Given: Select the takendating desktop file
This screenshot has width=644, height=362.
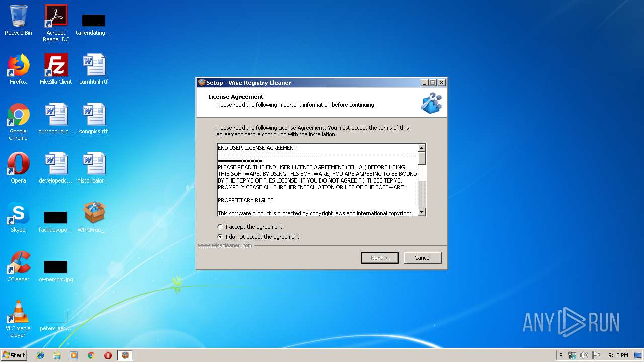Looking at the screenshot, I should pos(93,24).
